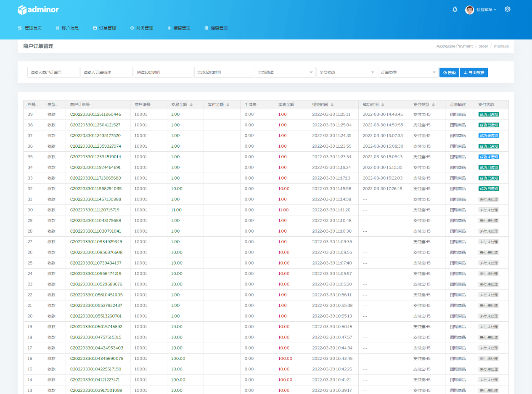Open the 快捷菜单 user menu
Viewport: 532px width, 394px height.
click(487, 10)
